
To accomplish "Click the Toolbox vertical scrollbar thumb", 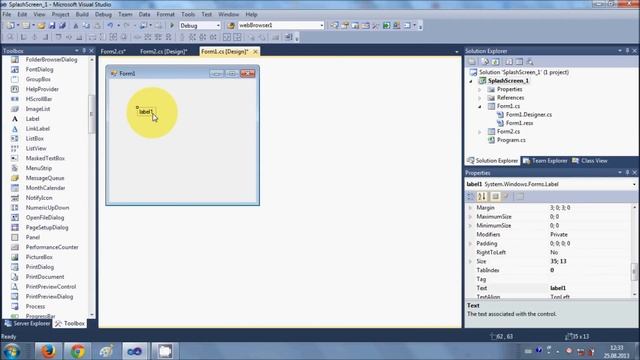I will click(x=91, y=114).
